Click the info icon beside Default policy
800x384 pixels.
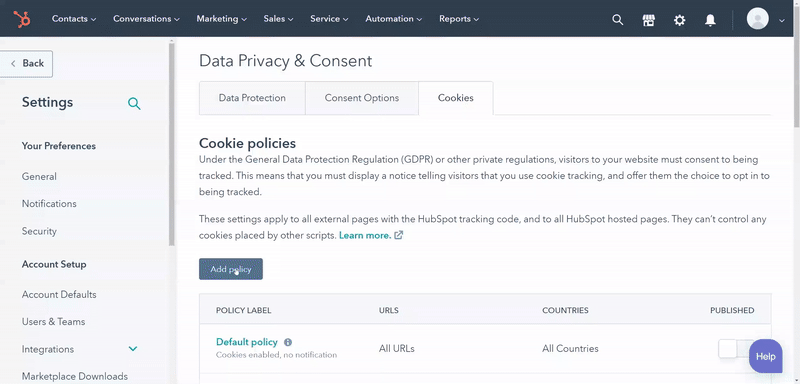pyautogui.click(x=288, y=342)
